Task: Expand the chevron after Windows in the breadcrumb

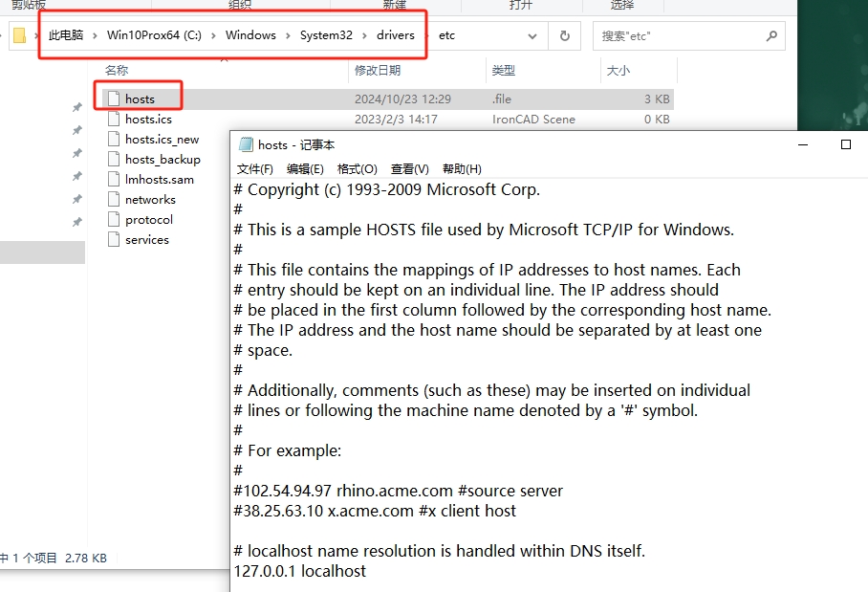Action: (288, 36)
